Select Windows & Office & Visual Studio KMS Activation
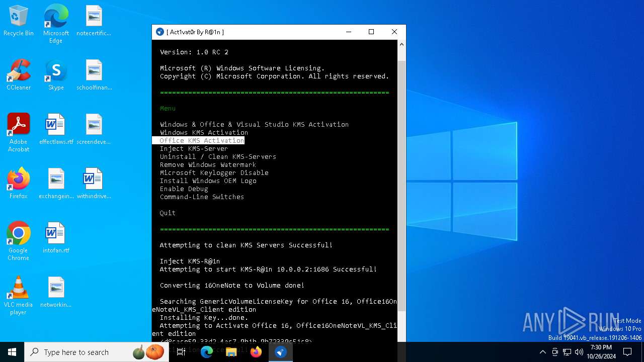Image resolution: width=644 pixels, height=362 pixels. pos(254,124)
